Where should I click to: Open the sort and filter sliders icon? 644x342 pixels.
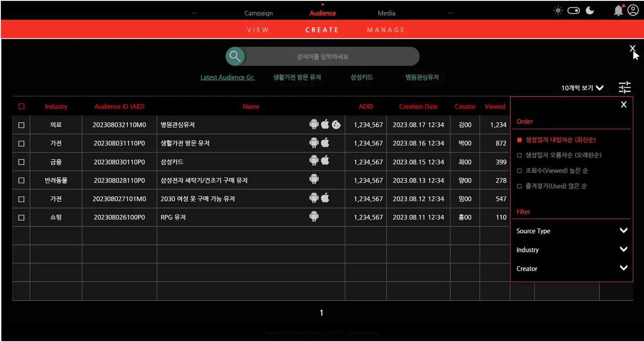[624, 88]
